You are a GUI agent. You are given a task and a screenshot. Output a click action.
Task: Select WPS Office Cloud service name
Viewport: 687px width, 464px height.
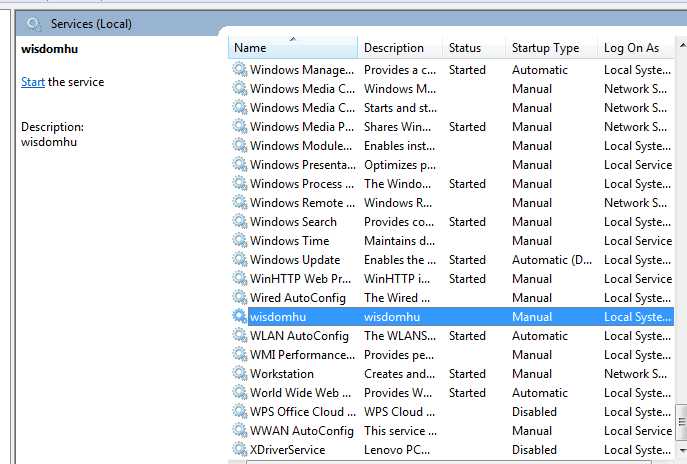tap(303, 412)
